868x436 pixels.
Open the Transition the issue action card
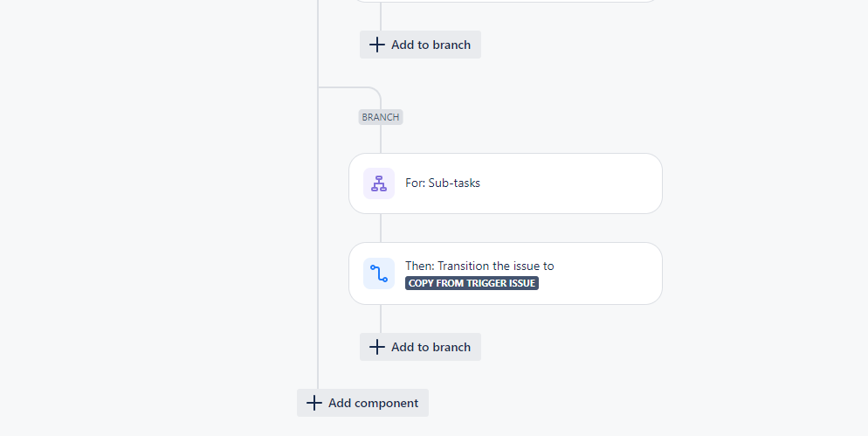pyautogui.click(x=506, y=273)
